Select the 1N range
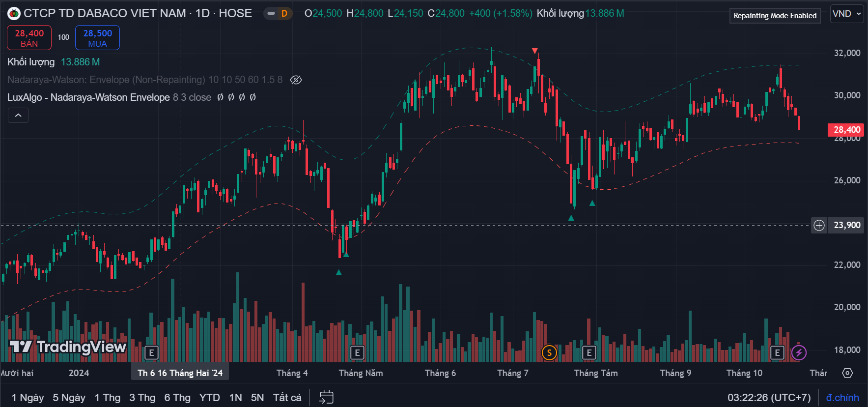 pos(236,398)
